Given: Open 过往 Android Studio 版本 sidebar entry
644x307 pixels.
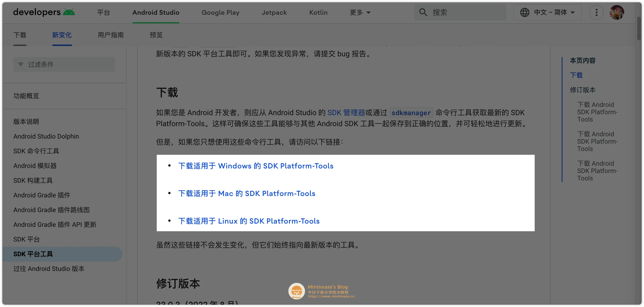Looking at the screenshot, I should (x=49, y=269).
